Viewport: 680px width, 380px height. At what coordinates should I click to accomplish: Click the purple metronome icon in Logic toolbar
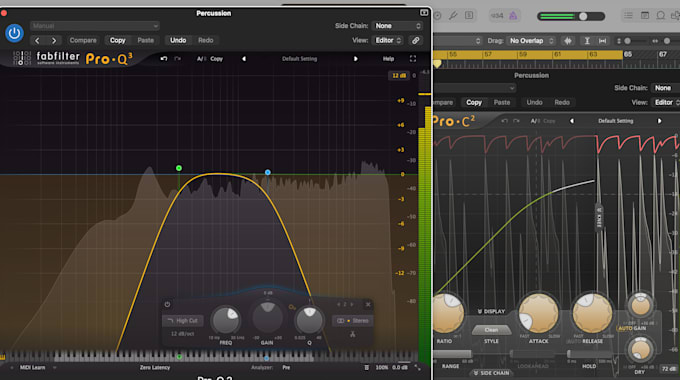tap(513, 16)
